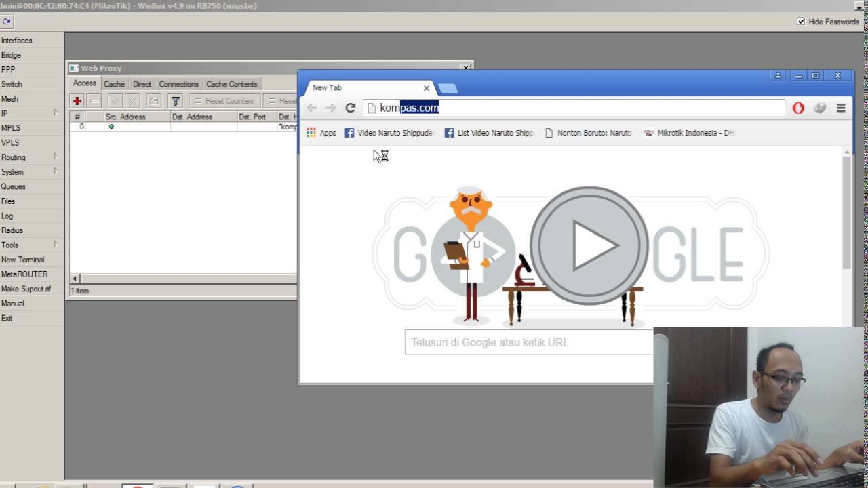Viewport: 868px width, 488px height.
Task: Close the Web Proxy window
Action: click(465, 68)
